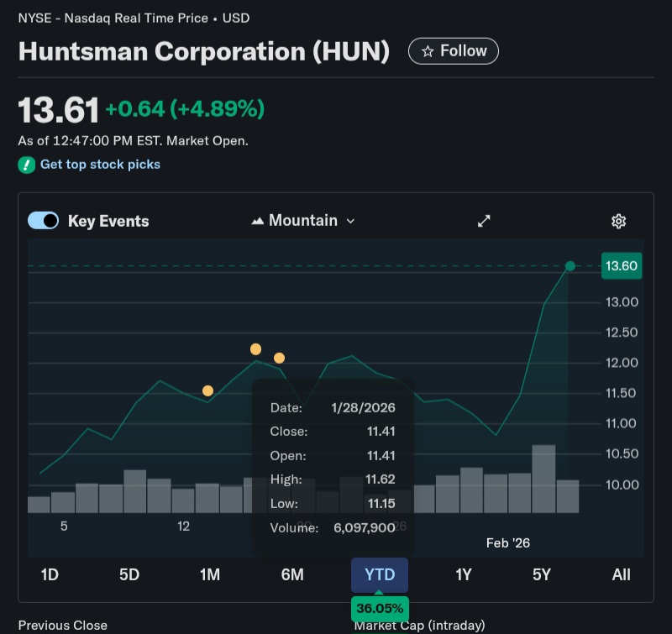Toggle the Key Events switch
The image size is (672, 634).
click(44, 221)
